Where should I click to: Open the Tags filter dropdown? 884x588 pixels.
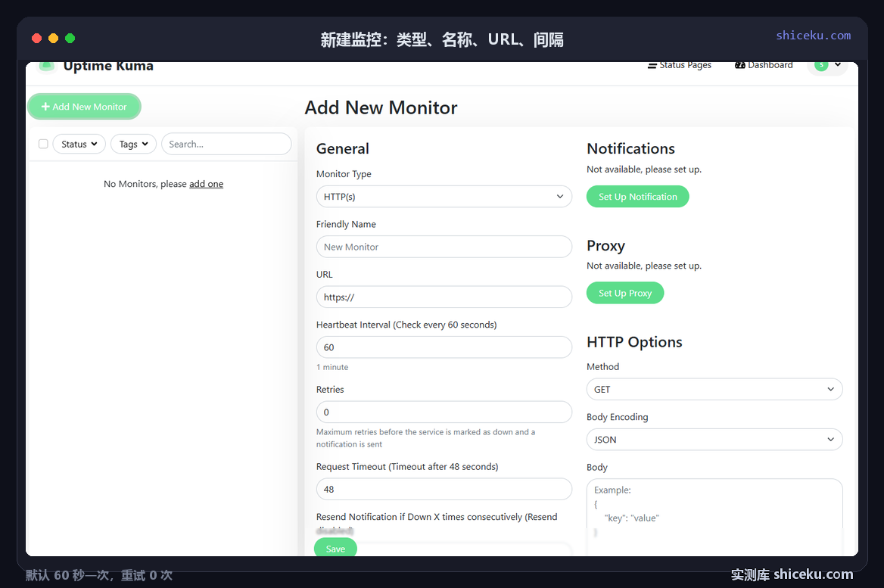(x=133, y=144)
